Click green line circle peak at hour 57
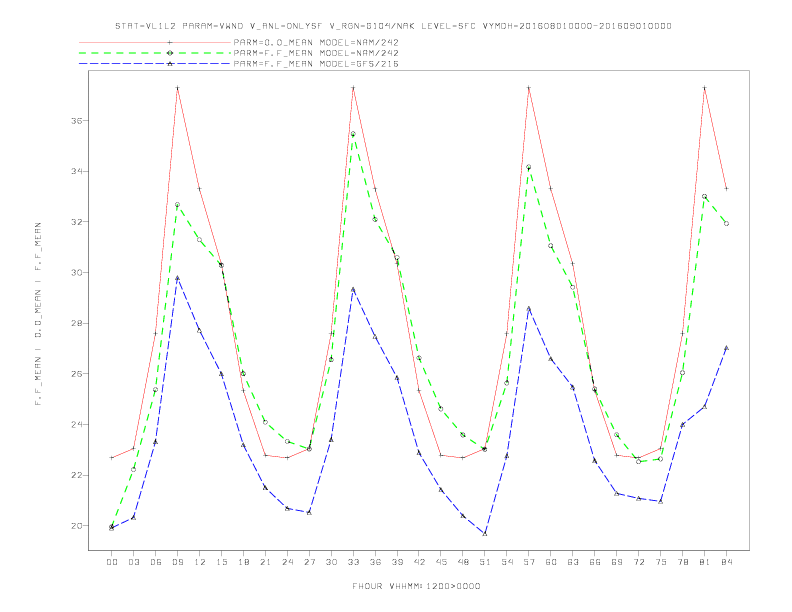 click(x=529, y=167)
